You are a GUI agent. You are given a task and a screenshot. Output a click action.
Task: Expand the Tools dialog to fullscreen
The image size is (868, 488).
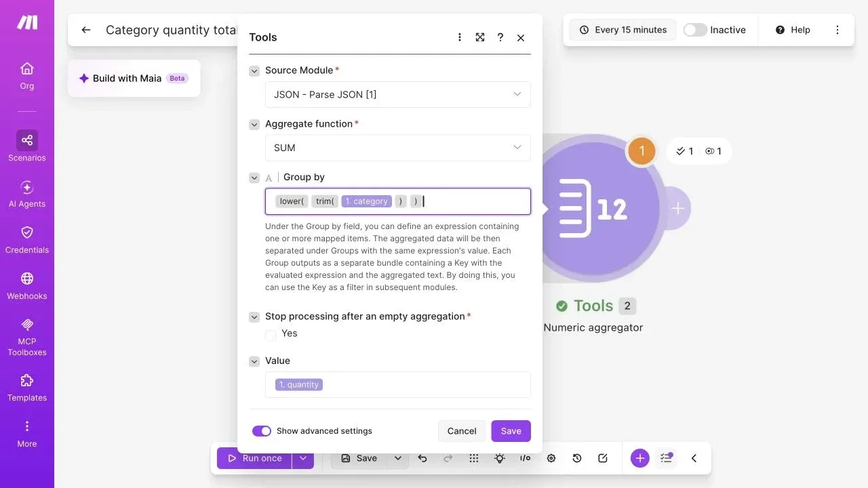(480, 37)
